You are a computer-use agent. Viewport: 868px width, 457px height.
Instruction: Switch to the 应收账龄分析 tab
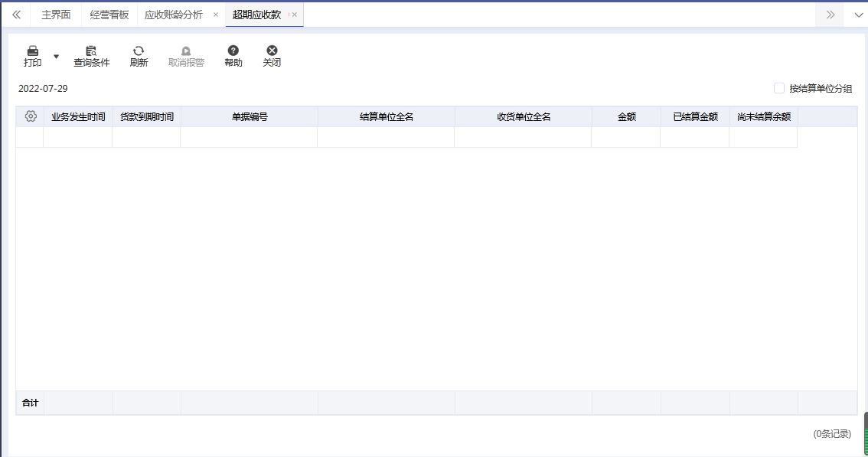coord(174,15)
